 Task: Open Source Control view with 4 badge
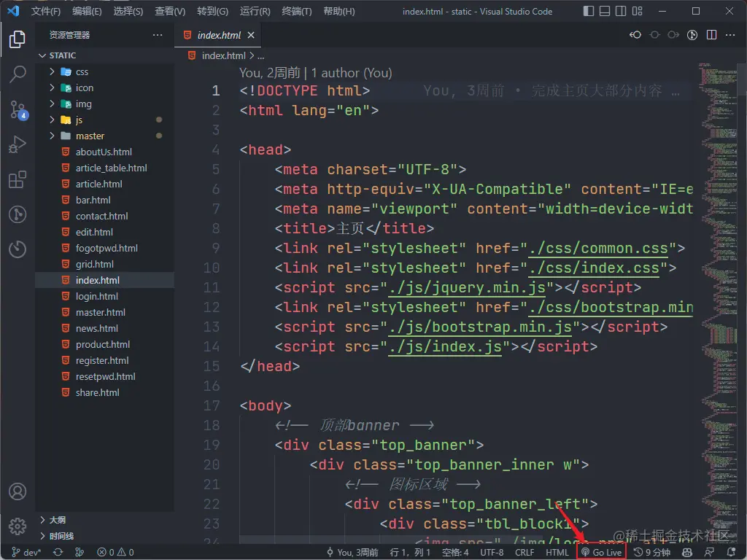[18, 109]
